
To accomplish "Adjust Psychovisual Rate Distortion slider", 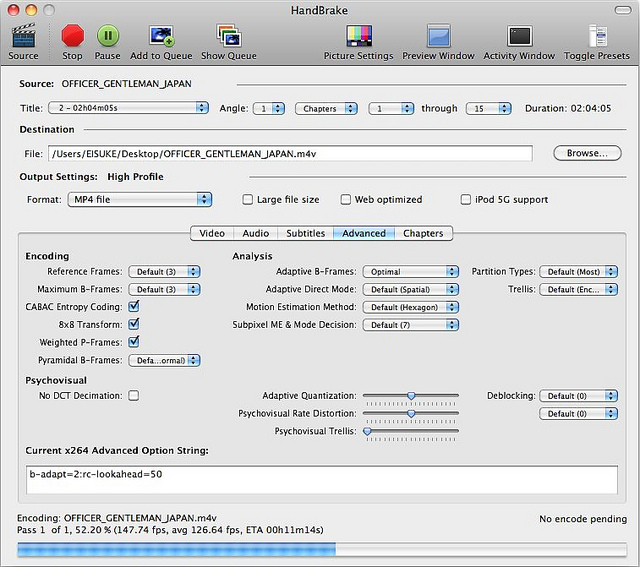I will click(411, 414).
